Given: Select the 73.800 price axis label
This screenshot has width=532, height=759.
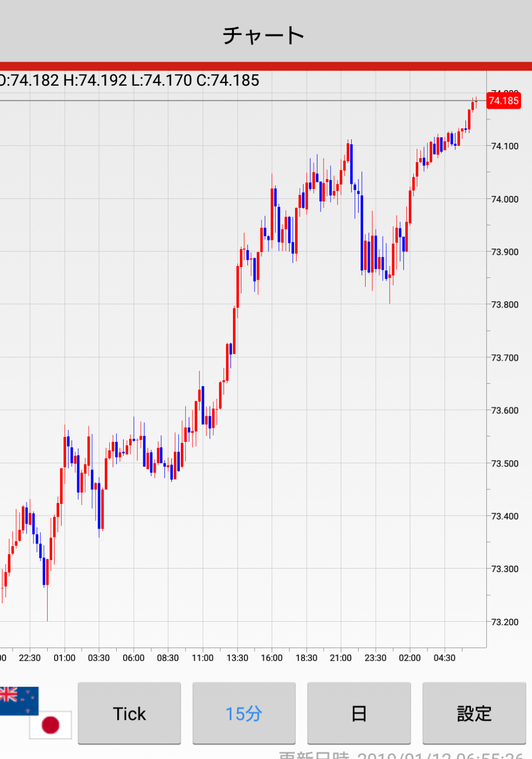Looking at the screenshot, I should 504,305.
